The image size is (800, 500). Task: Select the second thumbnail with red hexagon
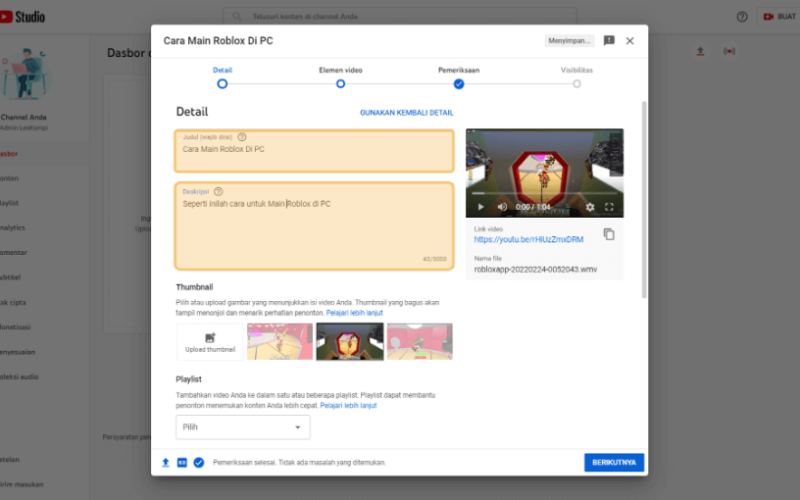(349, 341)
